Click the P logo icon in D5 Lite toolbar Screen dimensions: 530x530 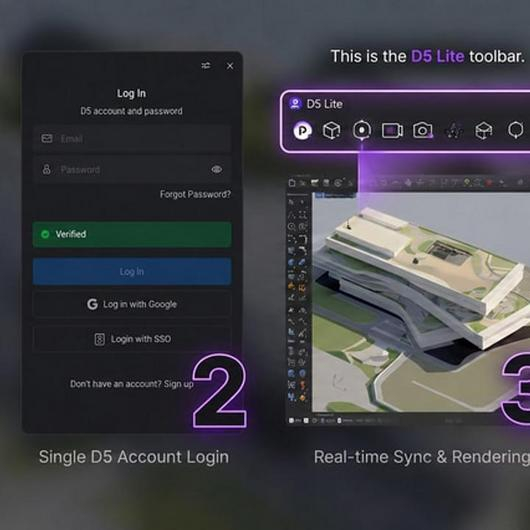(x=303, y=130)
